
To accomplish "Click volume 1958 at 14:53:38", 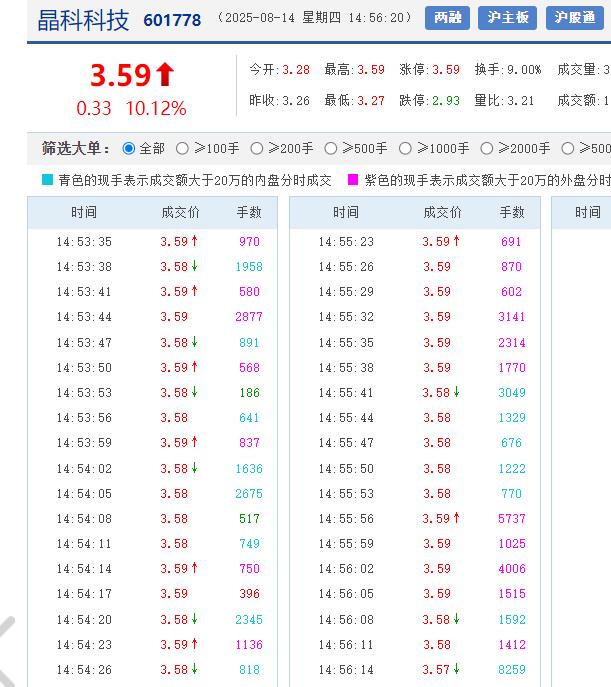I will tap(249, 267).
